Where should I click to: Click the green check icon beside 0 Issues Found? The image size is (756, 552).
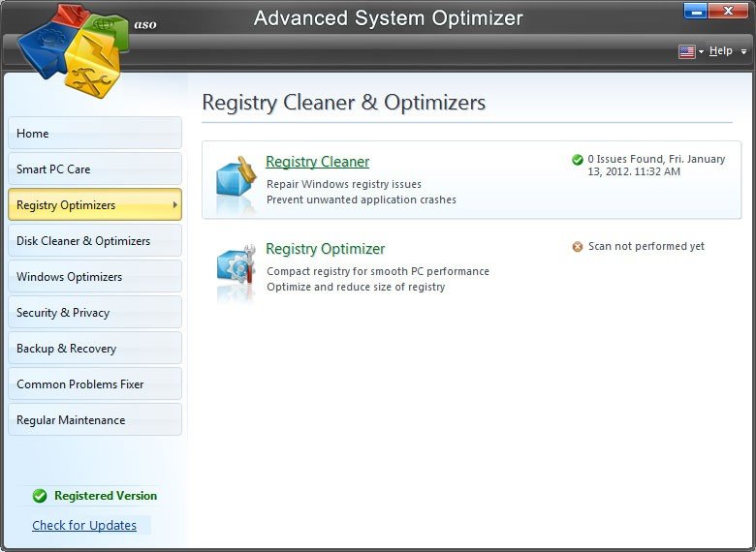coord(577,160)
